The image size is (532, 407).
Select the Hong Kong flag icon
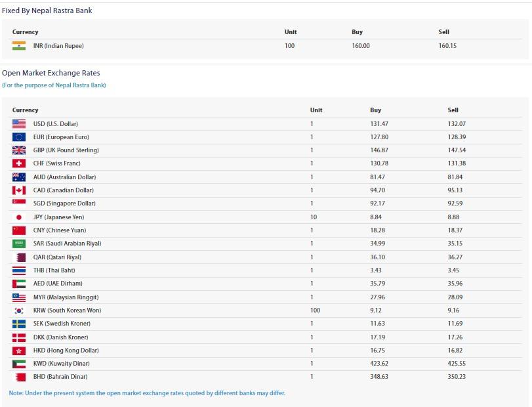click(x=19, y=351)
